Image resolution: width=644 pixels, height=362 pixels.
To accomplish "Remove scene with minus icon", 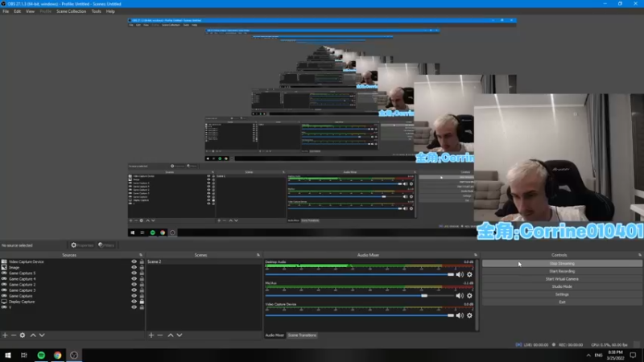I will coord(160,335).
